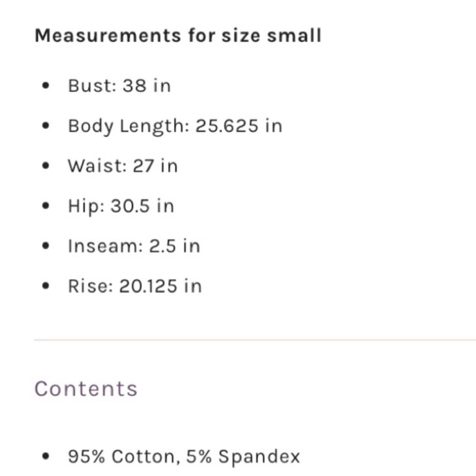
Task: Select the 'Body Length: 25.625 in' text
Action: (x=175, y=126)
